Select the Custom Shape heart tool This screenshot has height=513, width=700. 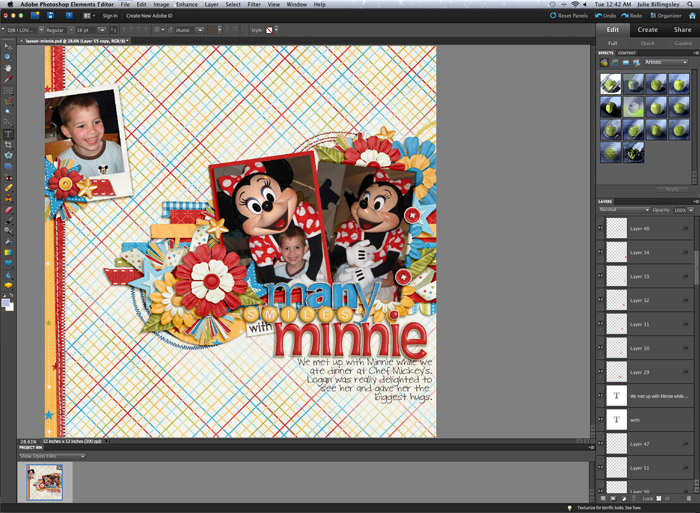tap(8, 263)
